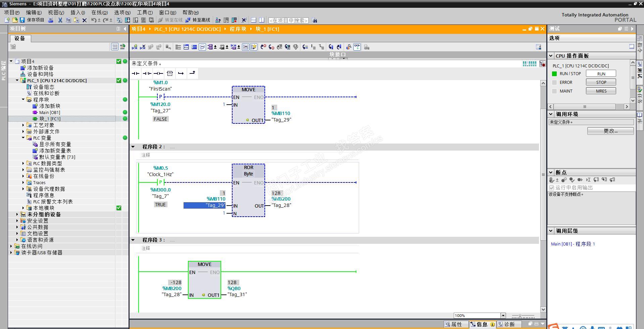644x329 pixels.
Task: Collapse the CPU 操作面板 section
Action: [551, 56]
